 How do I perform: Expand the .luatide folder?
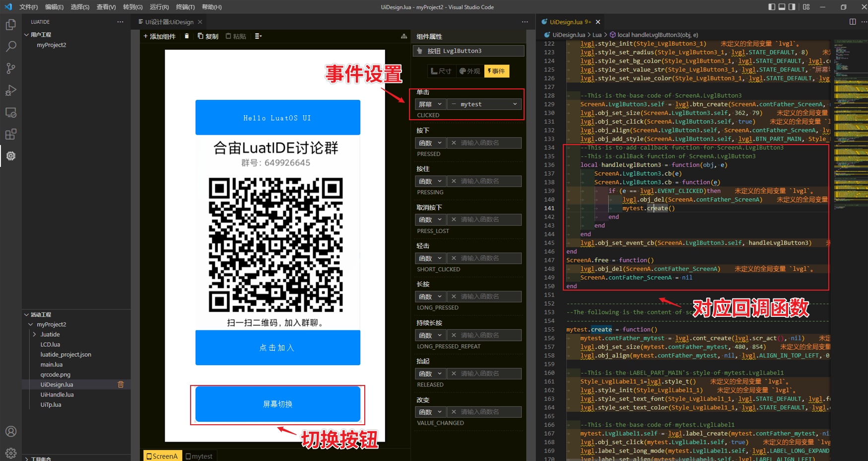[x=34, y=334]
